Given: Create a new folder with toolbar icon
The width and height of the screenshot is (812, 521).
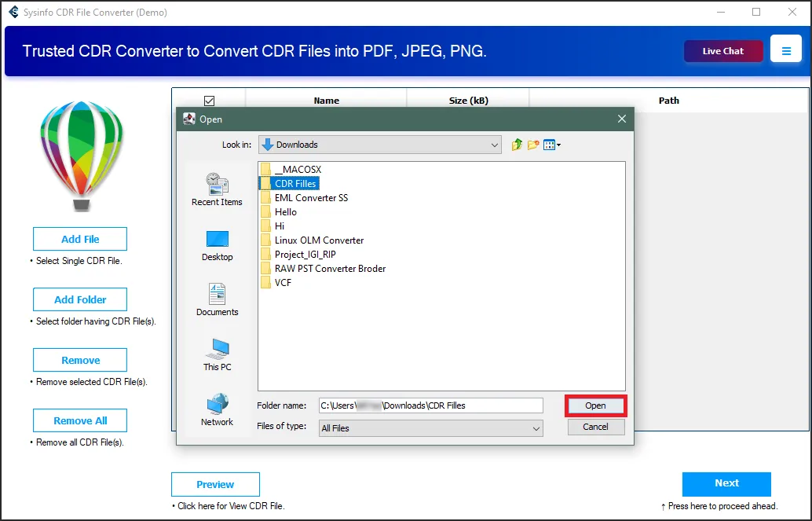Looking at the screenshot, I should click(x=533, y=145).
